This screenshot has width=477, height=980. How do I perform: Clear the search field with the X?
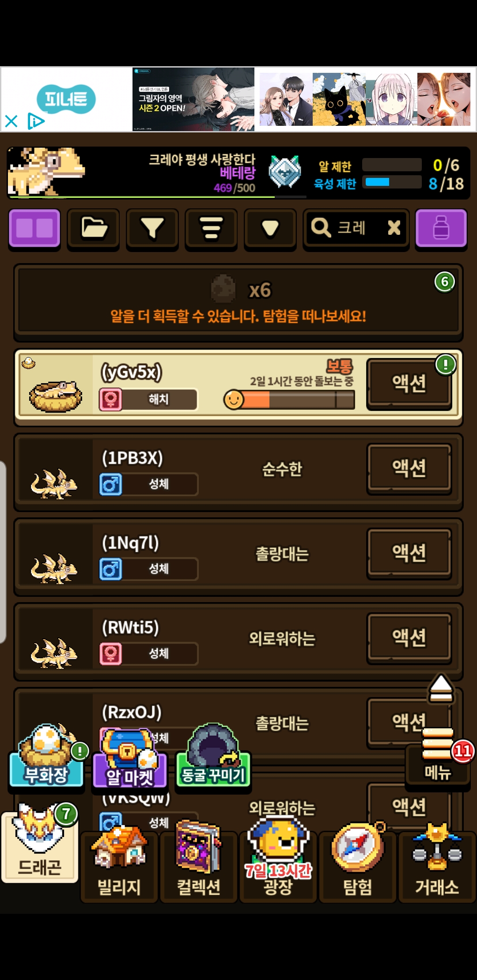pos(394,228)
